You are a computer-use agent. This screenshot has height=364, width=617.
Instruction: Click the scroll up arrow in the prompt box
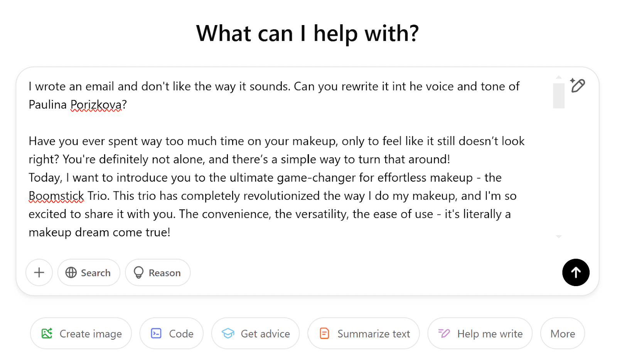tap(559, 78)
